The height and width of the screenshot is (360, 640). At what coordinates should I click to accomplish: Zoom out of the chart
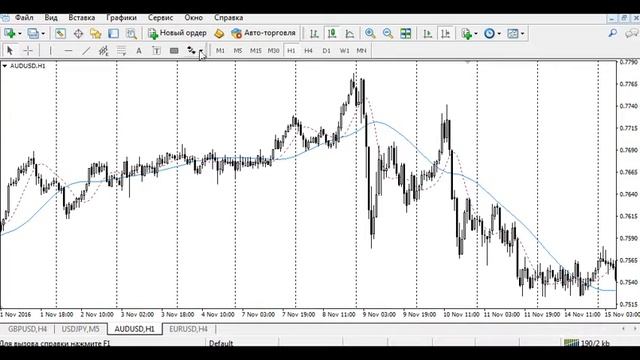click(388, 33)
